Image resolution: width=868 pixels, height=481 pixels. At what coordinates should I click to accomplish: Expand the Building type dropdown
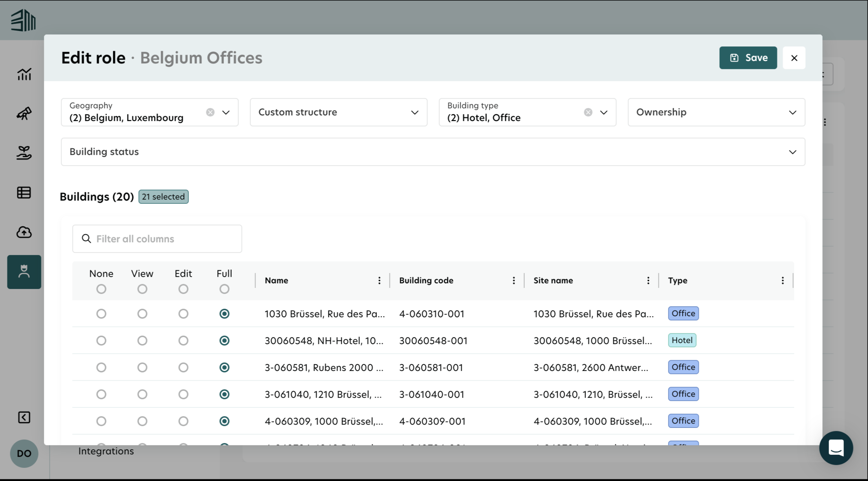pos(603,112)
